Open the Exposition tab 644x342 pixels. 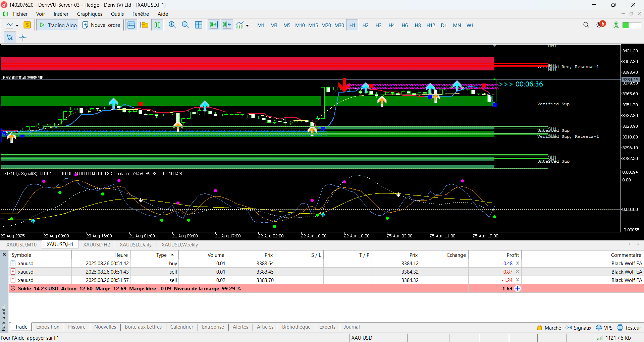(x=48, y=327)
